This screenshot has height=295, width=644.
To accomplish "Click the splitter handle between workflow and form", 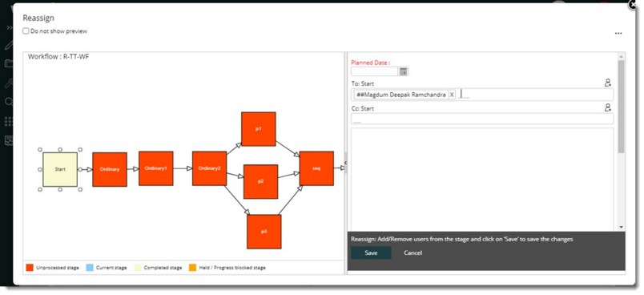I will (345, 163).
